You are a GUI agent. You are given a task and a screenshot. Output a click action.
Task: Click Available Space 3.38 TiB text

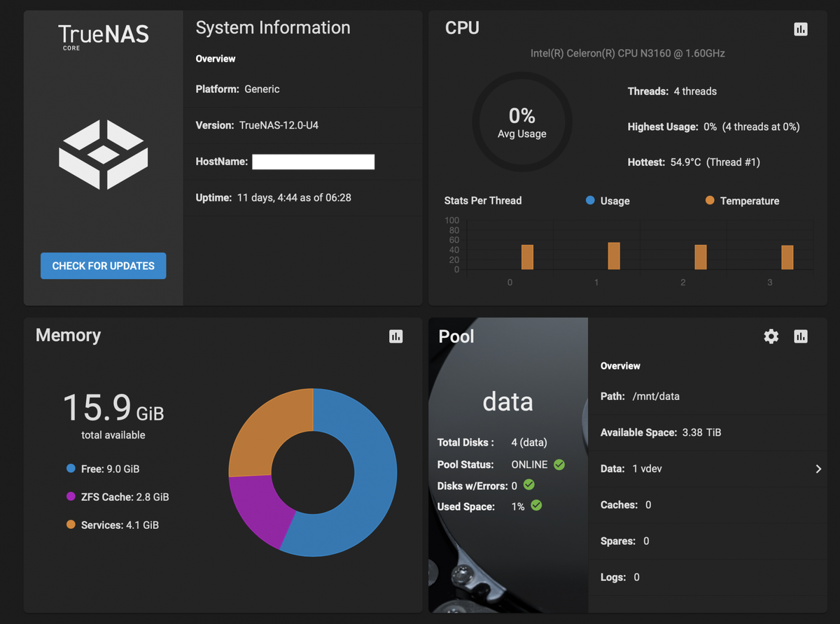pyautogui.click(x=661, y=432)
